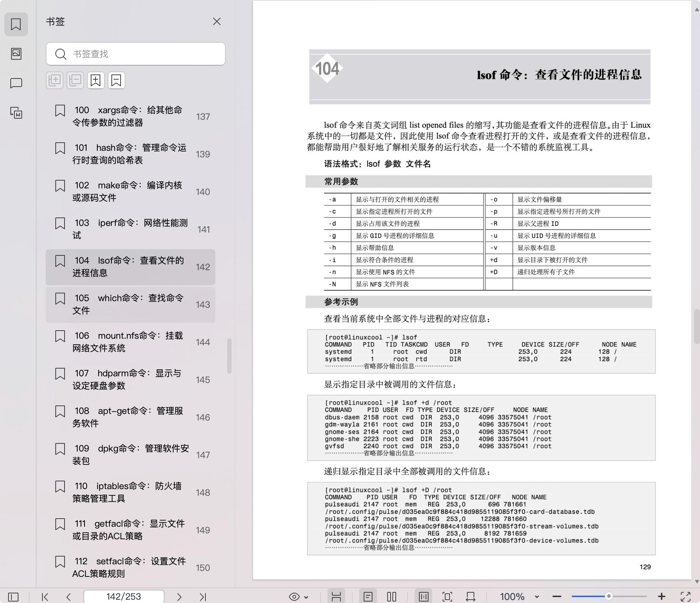Open bookmark 103 iperf command

click(x=131, y=229)
